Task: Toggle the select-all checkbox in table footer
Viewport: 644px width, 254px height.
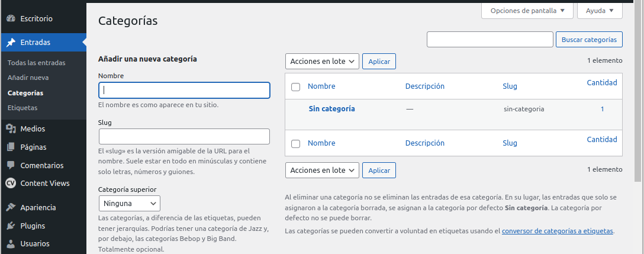Action: tap(296, 144)
